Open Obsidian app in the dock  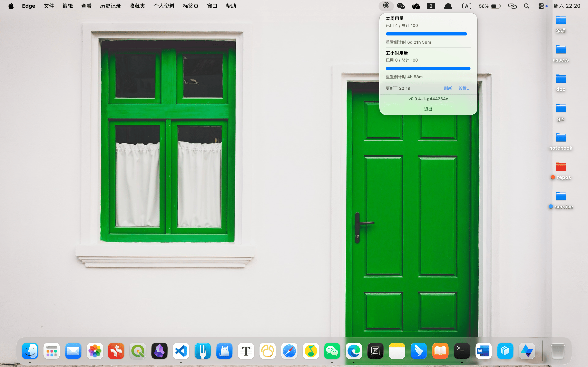pyautogui.click(x=159, y=351)
